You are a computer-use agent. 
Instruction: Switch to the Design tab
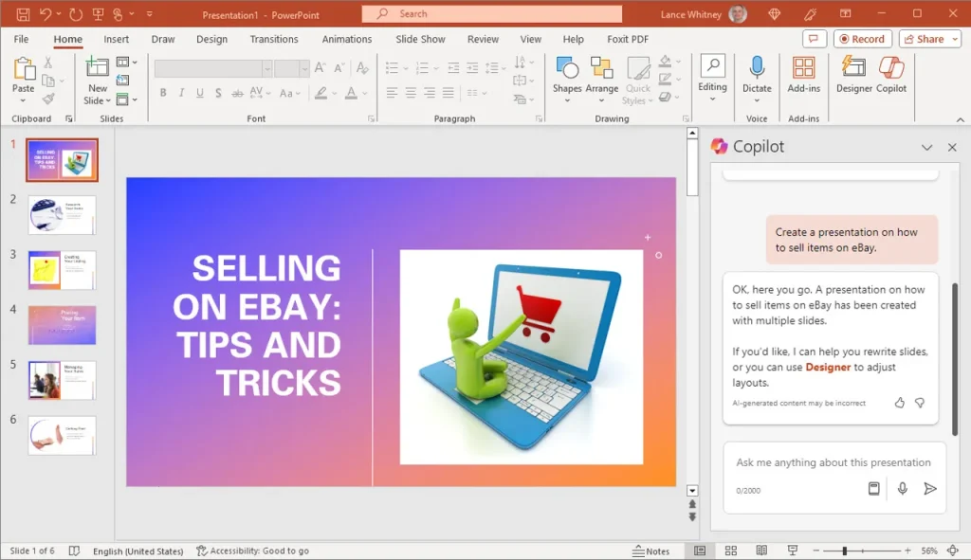(211, 39)
